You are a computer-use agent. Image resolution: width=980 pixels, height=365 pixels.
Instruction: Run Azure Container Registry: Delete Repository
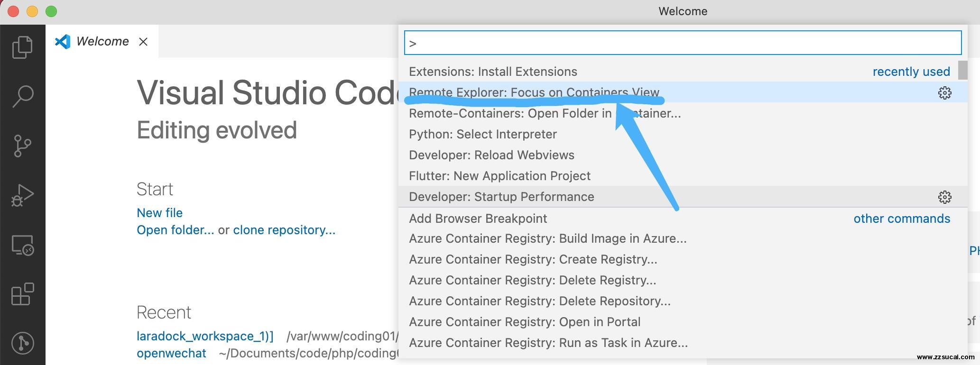(683, 301)
